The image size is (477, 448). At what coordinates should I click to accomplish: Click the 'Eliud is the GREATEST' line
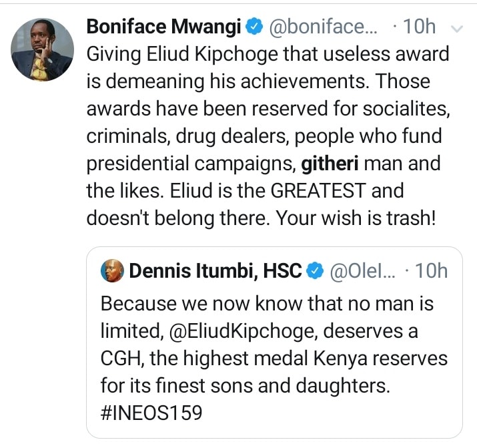tap(246, 191)
